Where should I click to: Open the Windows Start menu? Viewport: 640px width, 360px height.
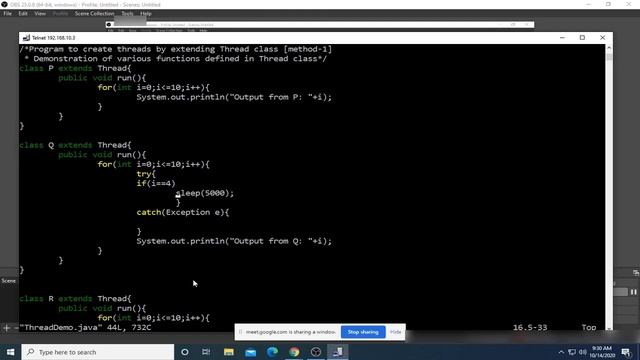[11, 352]
